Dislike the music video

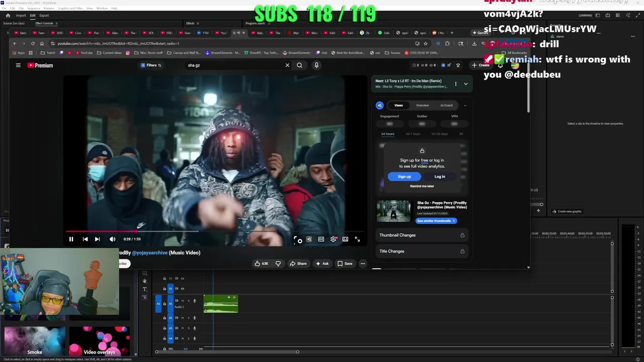point(278,263)
